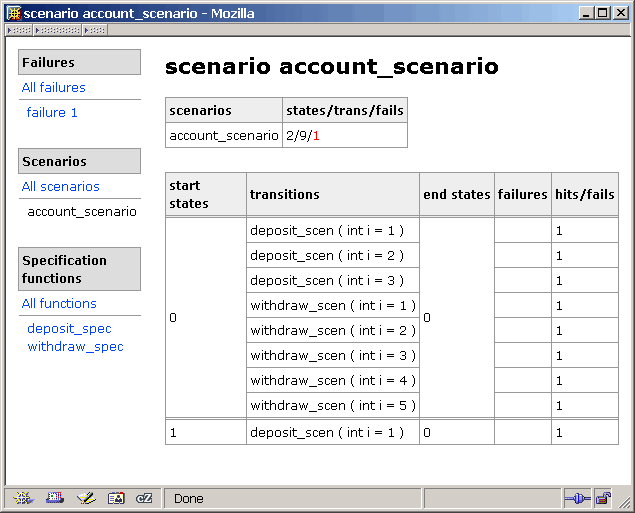Open the All functions link
635x513 pixels.
[59, 304]
